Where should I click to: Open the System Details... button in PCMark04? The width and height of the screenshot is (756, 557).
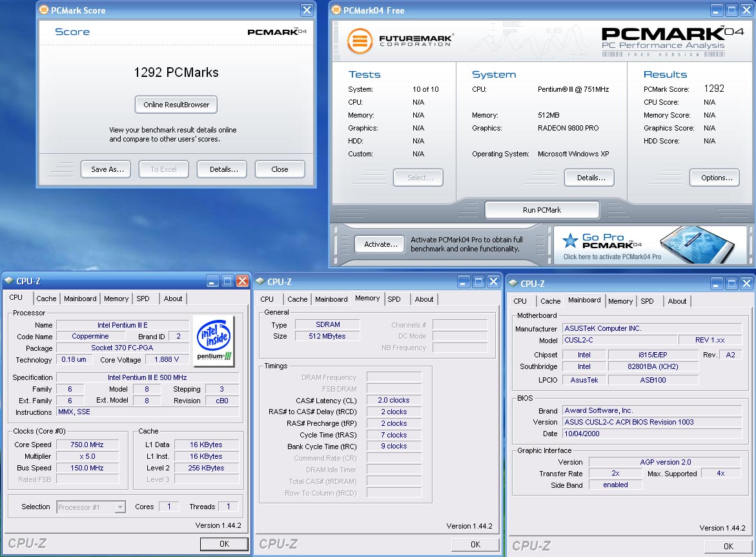point(589,178)
